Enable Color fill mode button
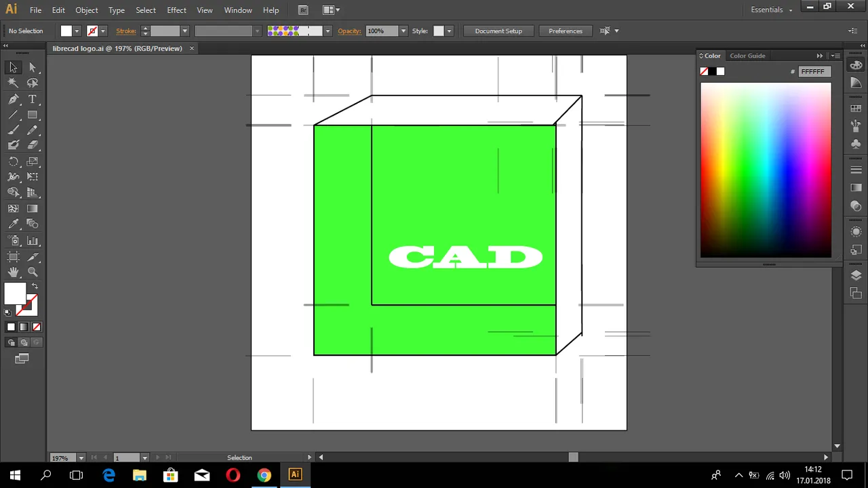 11,327
